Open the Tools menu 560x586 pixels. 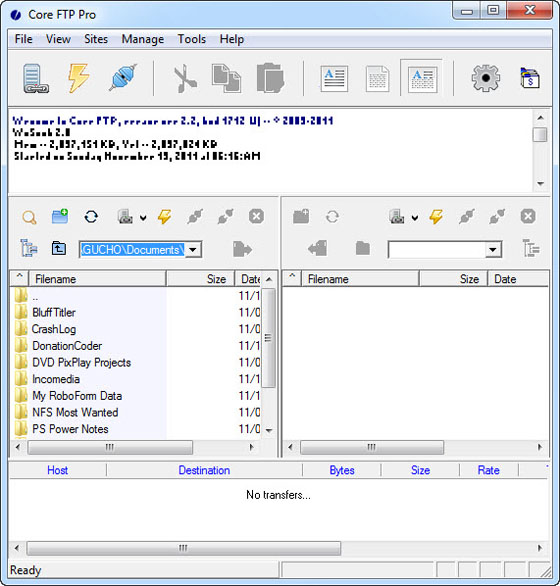point(192,39)
